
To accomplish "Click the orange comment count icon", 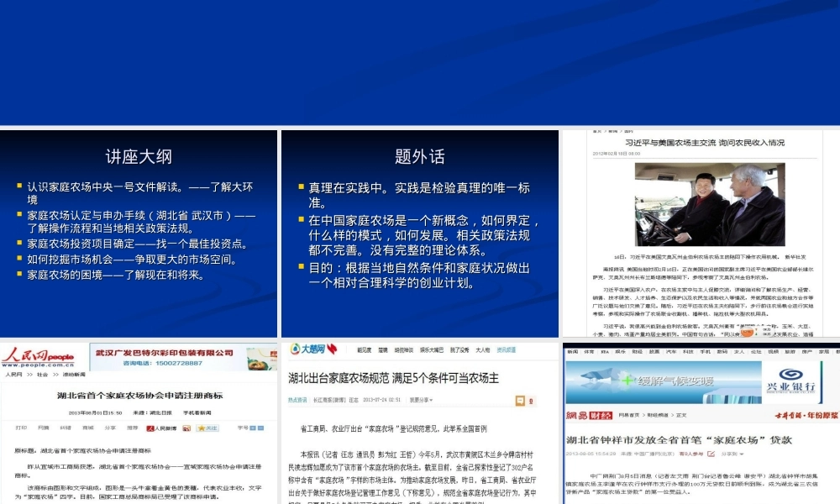I will (520, 401).
